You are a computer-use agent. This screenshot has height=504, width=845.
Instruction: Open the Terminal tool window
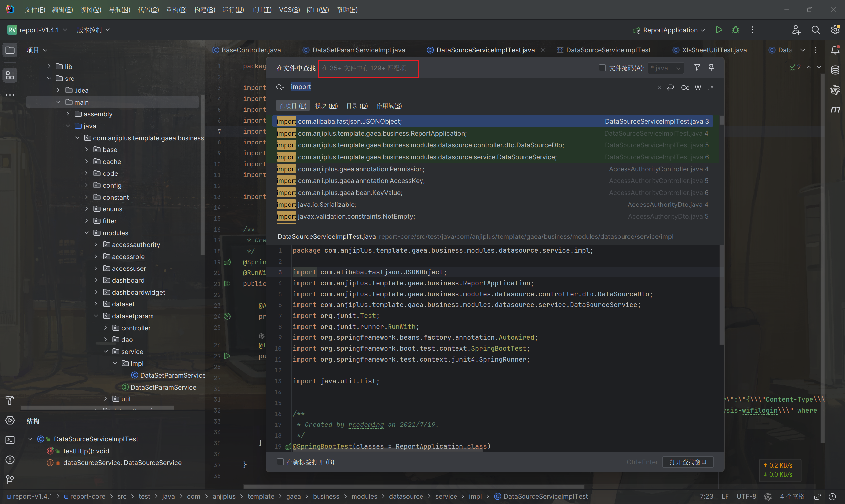click(10, 440)
